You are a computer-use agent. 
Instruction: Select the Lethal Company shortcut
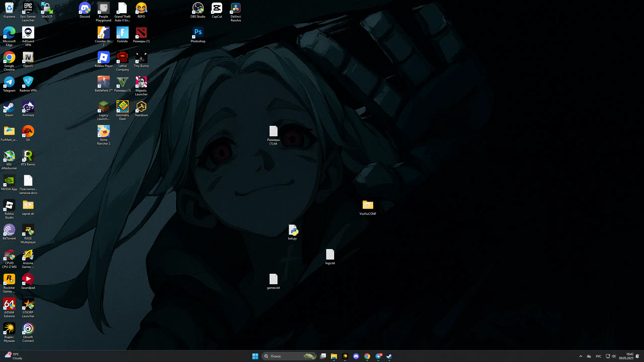pyautogui.click(x=122, y=61)
